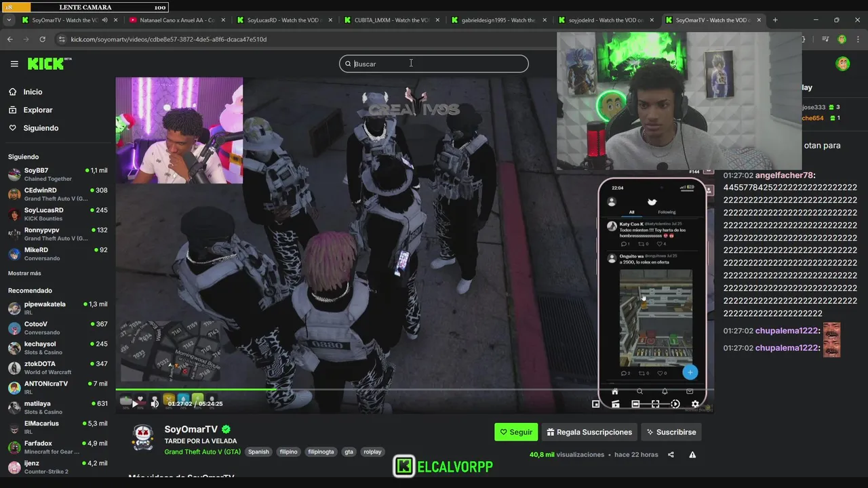Select the filipino tag
This screenshot has width=868, height=488.
(x=289, y=452)
